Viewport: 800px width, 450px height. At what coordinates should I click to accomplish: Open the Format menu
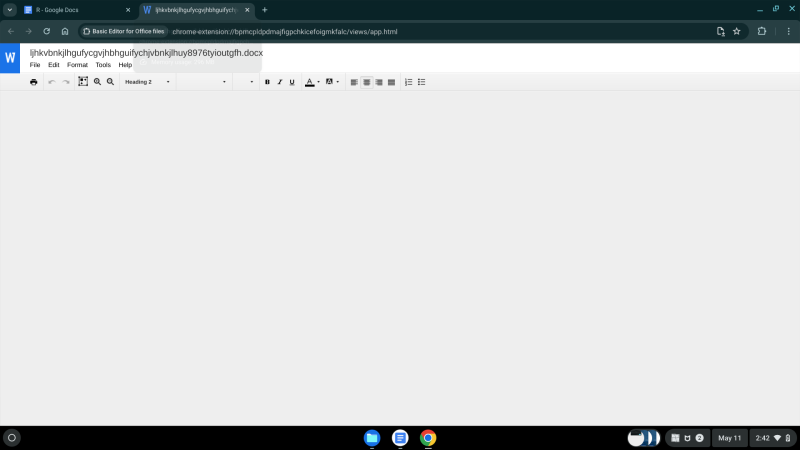(x=78, y=65)
